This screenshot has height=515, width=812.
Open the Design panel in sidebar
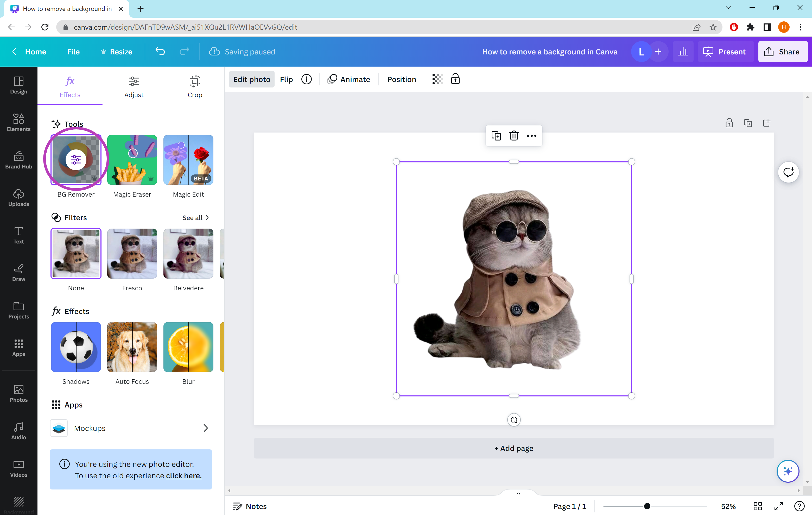click(x=18, y=85)
